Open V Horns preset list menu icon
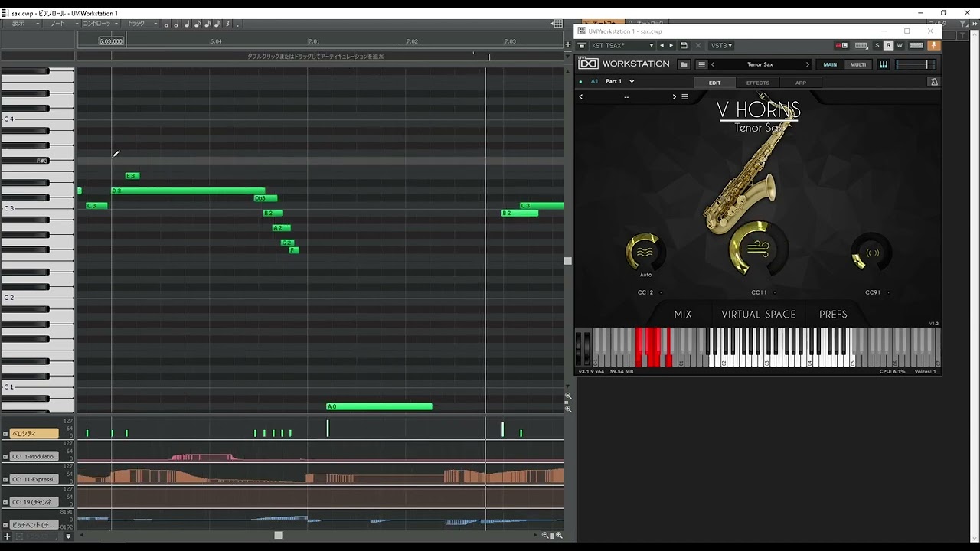This screenshot has width=980, height=551. pos(685,96)
